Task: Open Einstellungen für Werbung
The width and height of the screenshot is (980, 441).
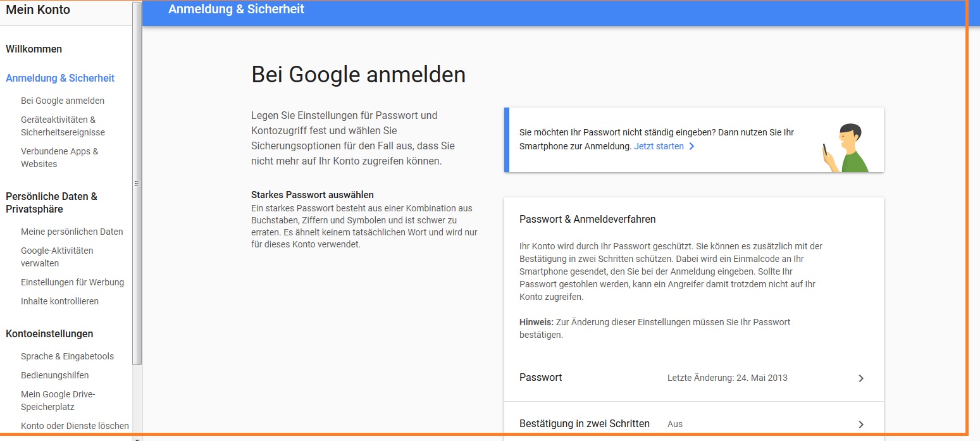Action: (72, 282)
